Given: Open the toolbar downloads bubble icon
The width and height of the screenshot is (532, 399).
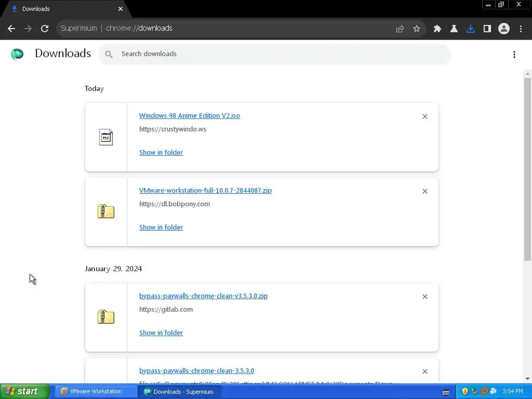Looking at the screenshot, I should [471, 29].
